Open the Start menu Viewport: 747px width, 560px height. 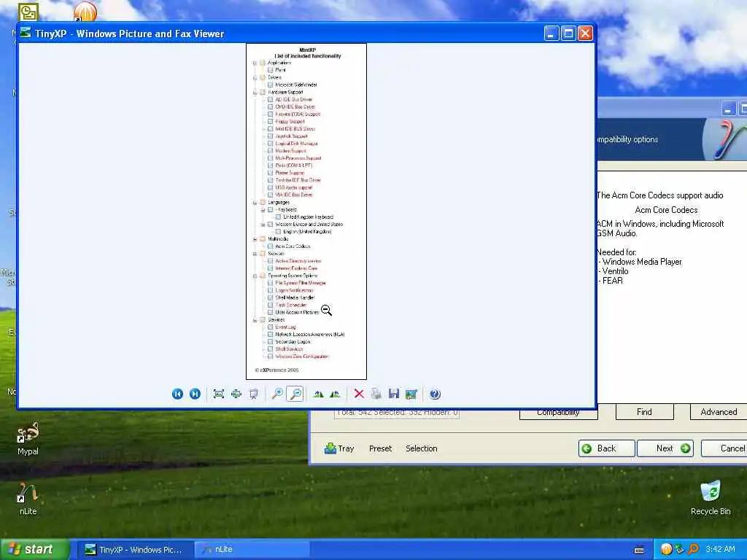34,549
